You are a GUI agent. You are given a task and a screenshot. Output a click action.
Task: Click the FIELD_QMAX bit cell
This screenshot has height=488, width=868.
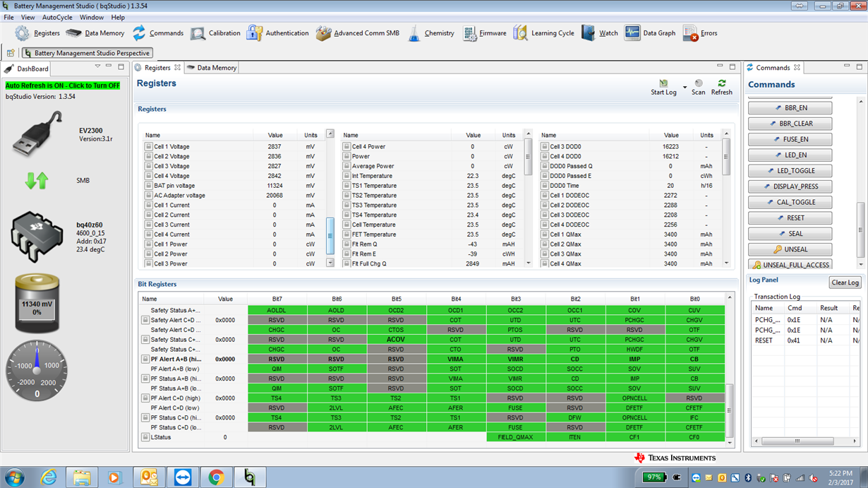pyautogui.click(x=516, y=437)
